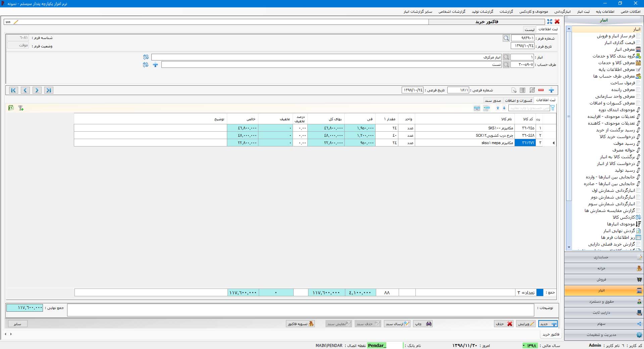Expand the حسابداری module panel
Viewport: 644px width, 349px height.
tap(604, 257)
